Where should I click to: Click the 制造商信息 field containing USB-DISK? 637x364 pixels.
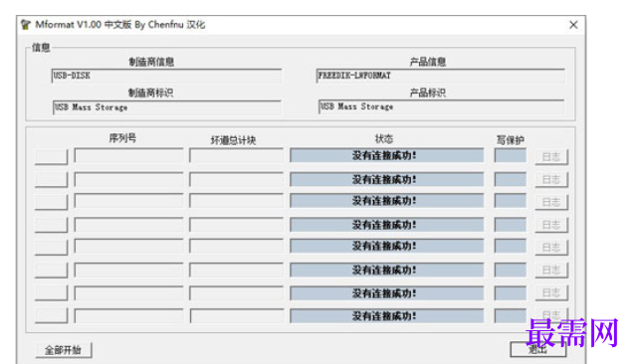pos(166,76)
